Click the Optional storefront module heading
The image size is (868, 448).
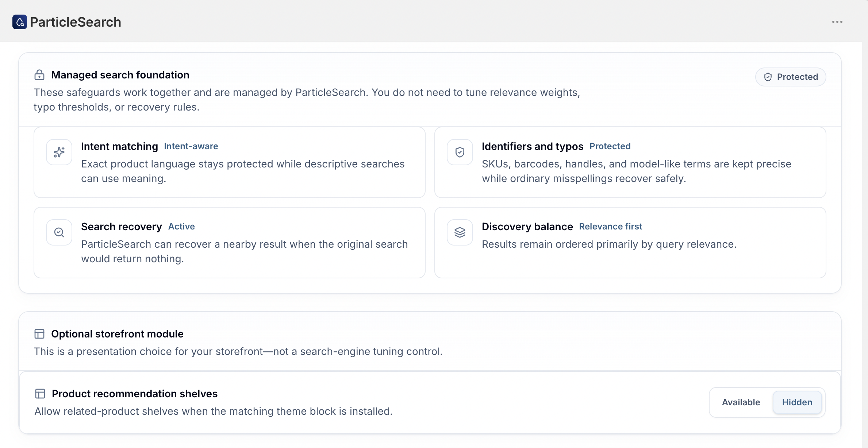117,334
